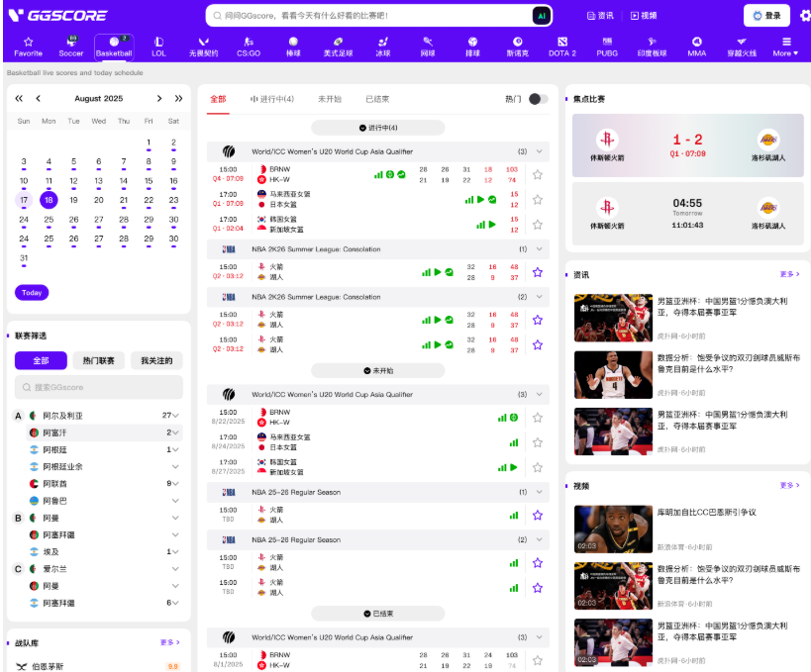Select 热门联赛 league filter
The image size is (811, 672).
click(98, 361)
